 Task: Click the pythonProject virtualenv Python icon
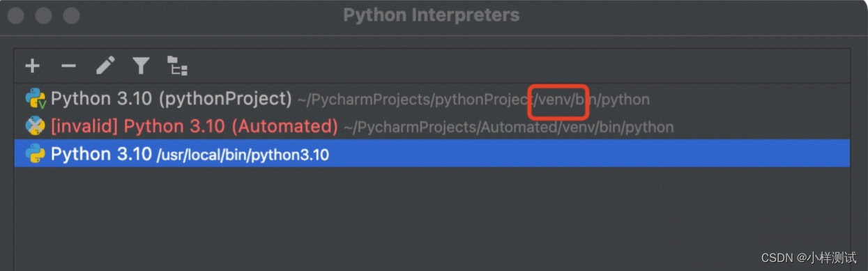click(x=36, y=99)
